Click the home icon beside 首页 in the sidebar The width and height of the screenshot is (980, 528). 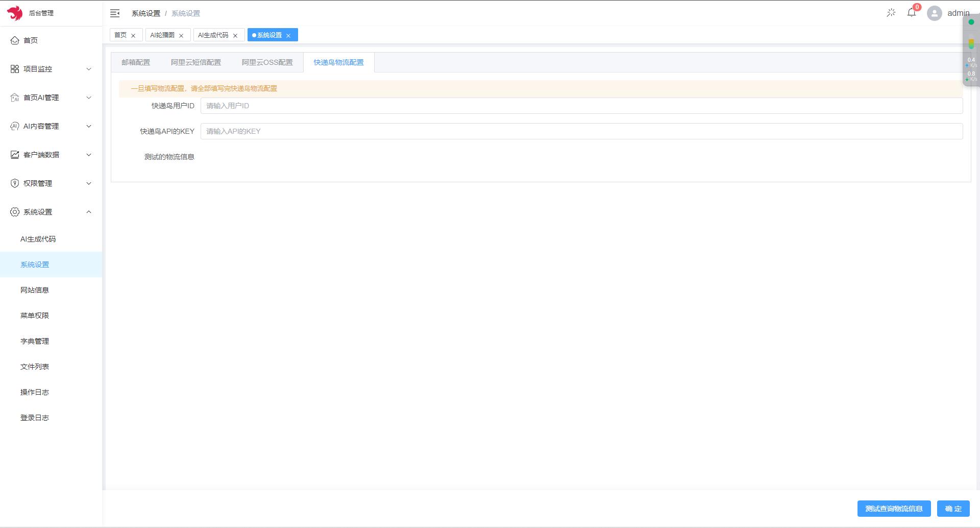coord(15,40)
